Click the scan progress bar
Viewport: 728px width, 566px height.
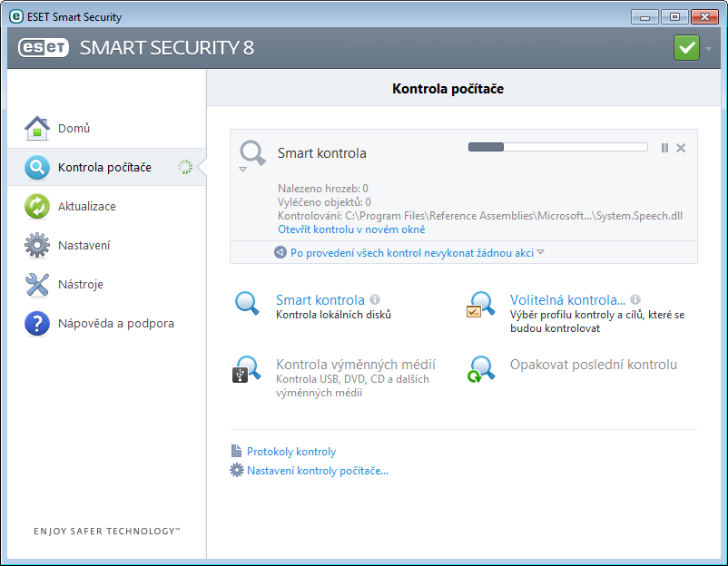pos(558,147)
